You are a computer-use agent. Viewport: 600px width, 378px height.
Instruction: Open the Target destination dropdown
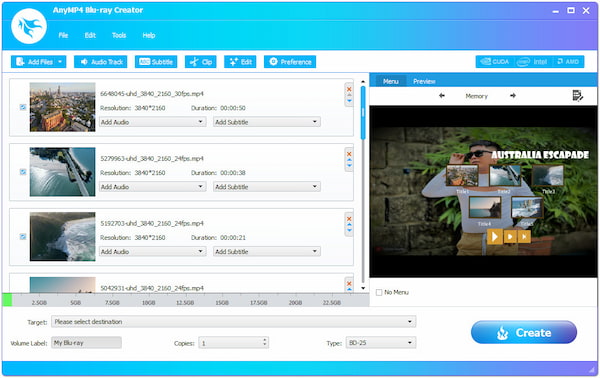click(233, 321)
